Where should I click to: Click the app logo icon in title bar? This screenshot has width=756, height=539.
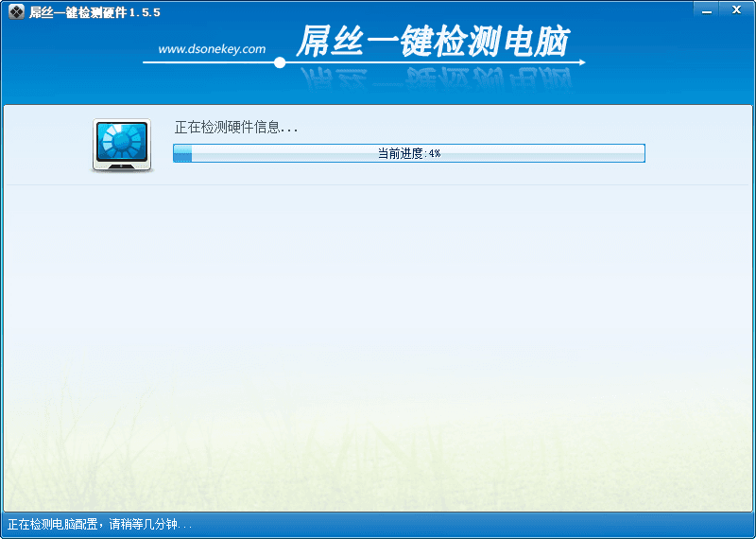coord(16,11)
